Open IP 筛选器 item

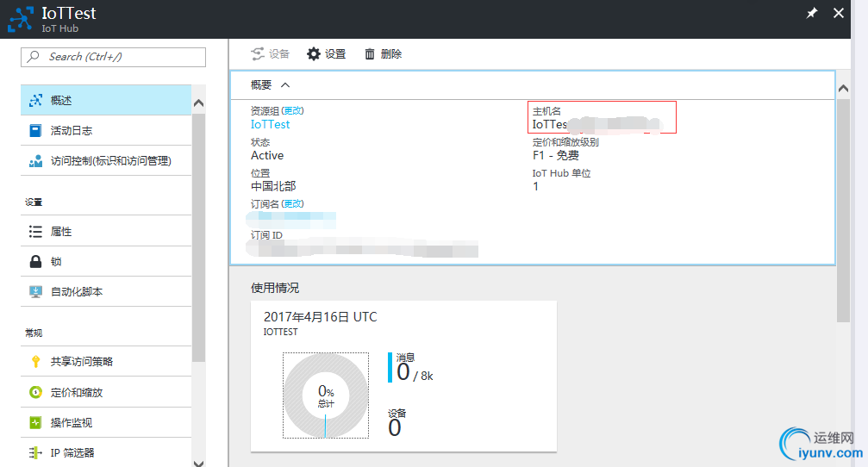click(106, 452)
